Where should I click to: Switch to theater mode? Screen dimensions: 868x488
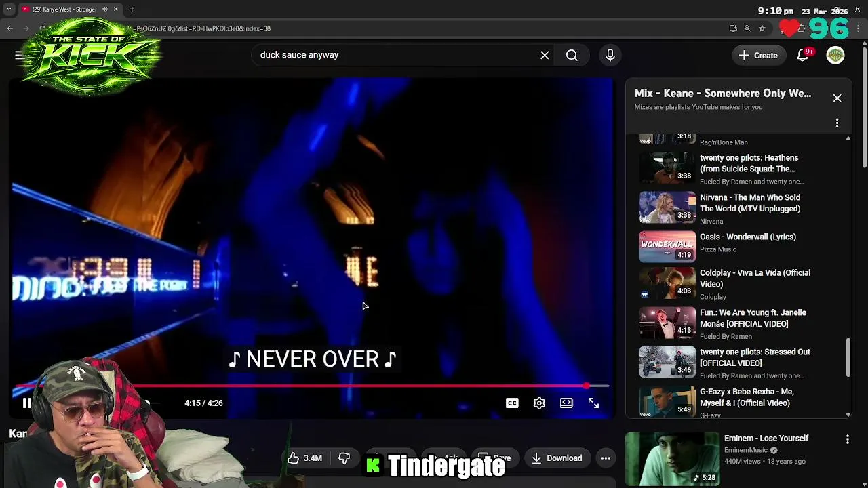point(566,403)
